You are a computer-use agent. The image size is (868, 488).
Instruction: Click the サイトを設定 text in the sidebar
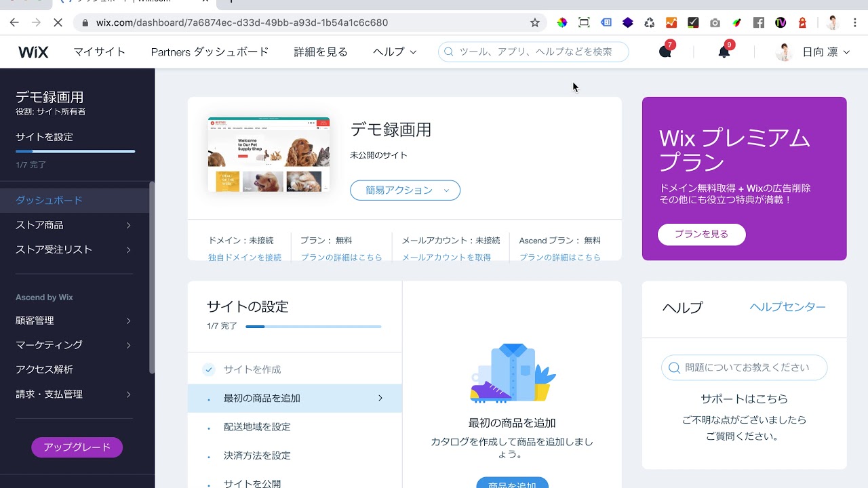click(44, 137)
